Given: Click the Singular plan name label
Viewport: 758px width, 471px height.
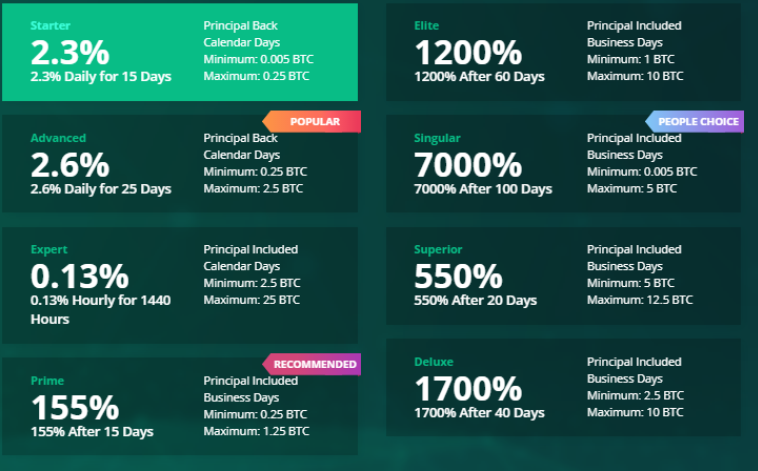Looking at the screenshot, I should coord(437,138).
